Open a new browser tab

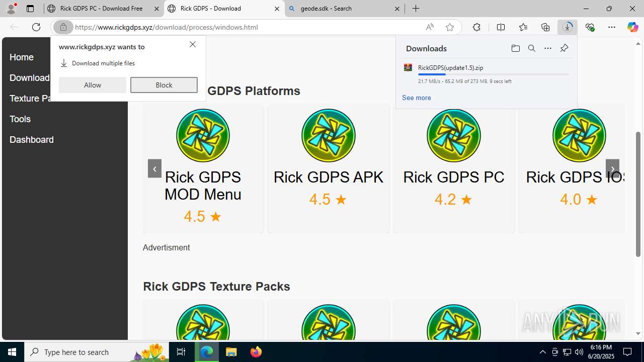[416, 9]
